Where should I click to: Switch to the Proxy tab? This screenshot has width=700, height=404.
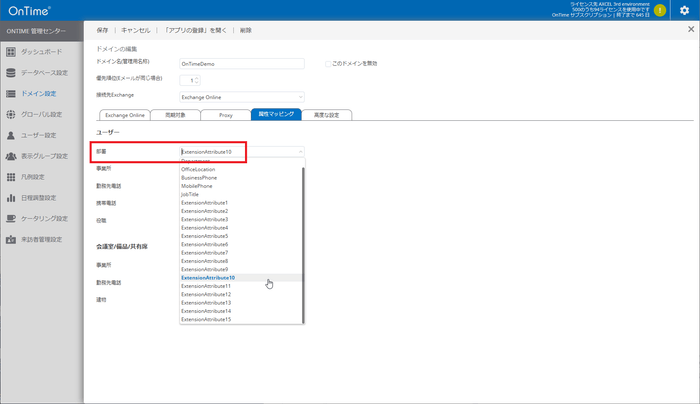pos(225,115)
